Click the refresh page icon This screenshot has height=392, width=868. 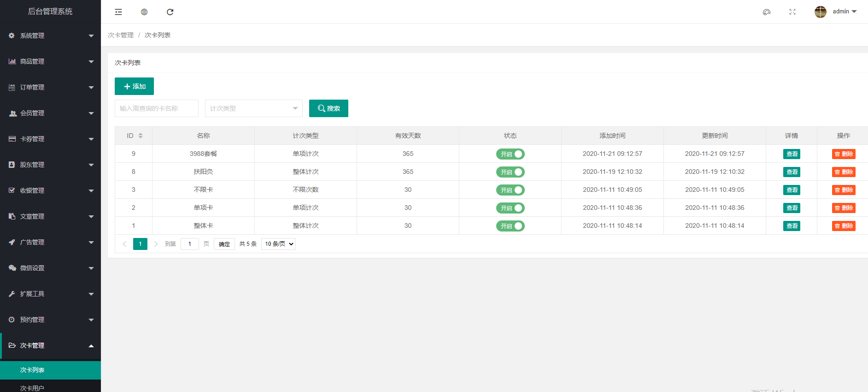[x=170, y=12]
